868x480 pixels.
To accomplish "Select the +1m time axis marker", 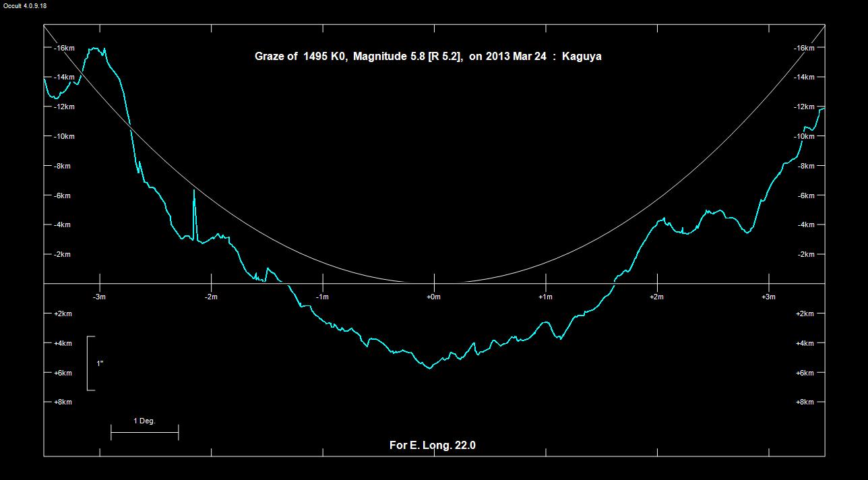I will tap(545, 297).
